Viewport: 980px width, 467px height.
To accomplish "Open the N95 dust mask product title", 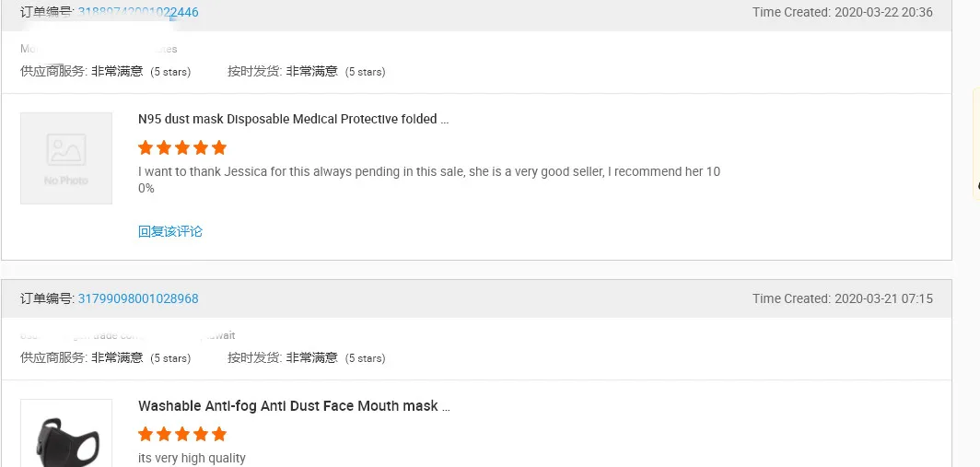I will [x=293, y=119].
